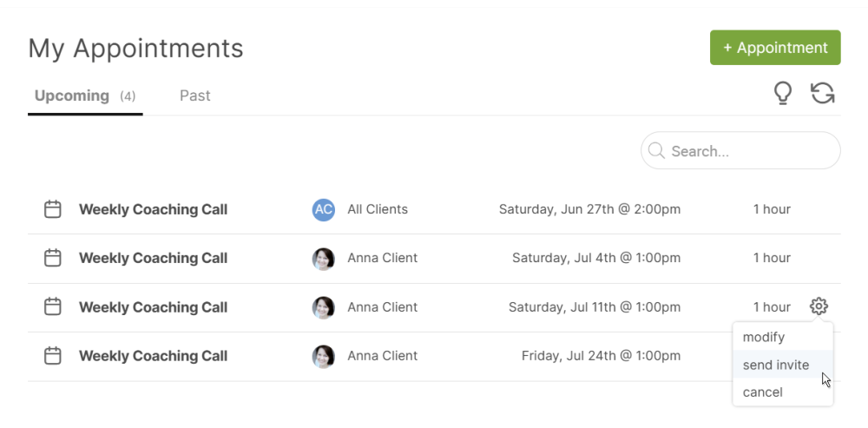This screenshot has width=868, height=428.
Task: Click 1 hour duration in Jul 4th row
Action: [x=772, y=258]
